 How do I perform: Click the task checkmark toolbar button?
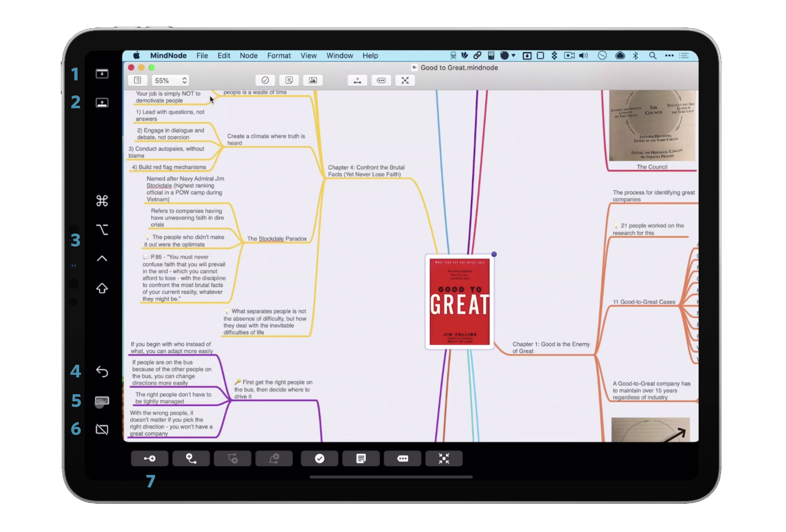(x=265, y=80)
